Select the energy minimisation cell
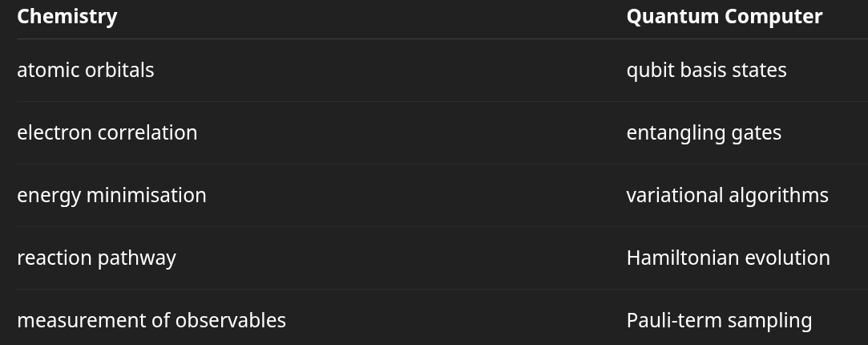 [x=112, y=196]
